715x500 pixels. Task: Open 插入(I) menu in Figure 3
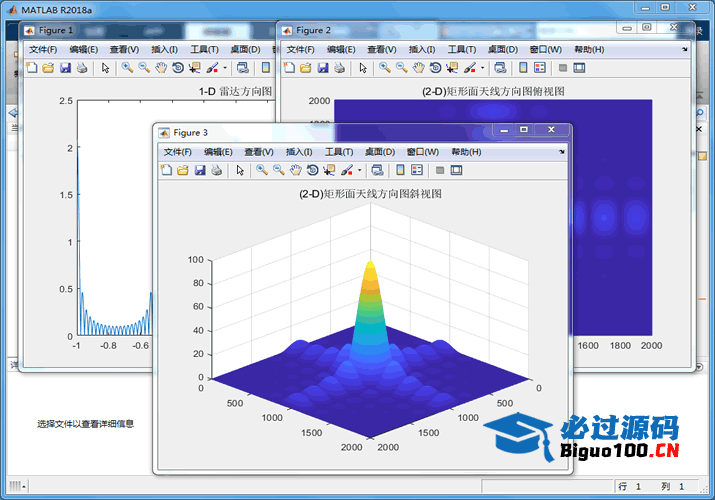(299, 152)
